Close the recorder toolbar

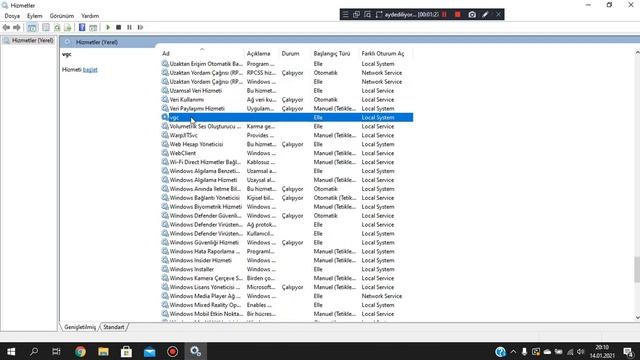[x=498, y=14]
